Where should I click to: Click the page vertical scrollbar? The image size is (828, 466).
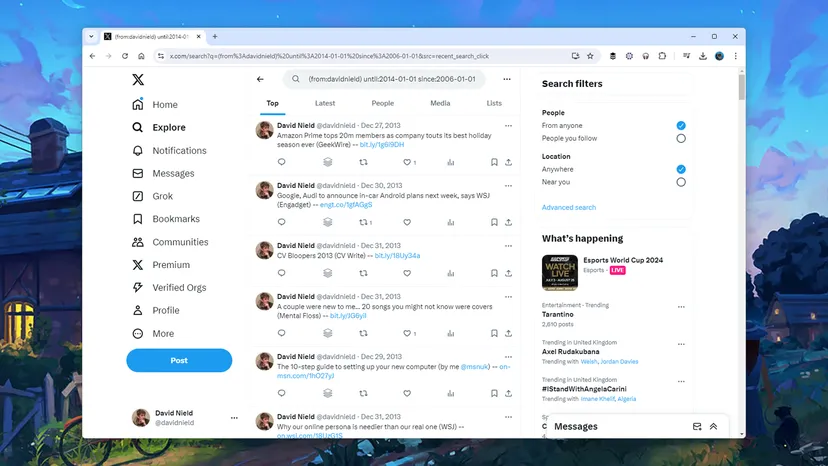742,87
